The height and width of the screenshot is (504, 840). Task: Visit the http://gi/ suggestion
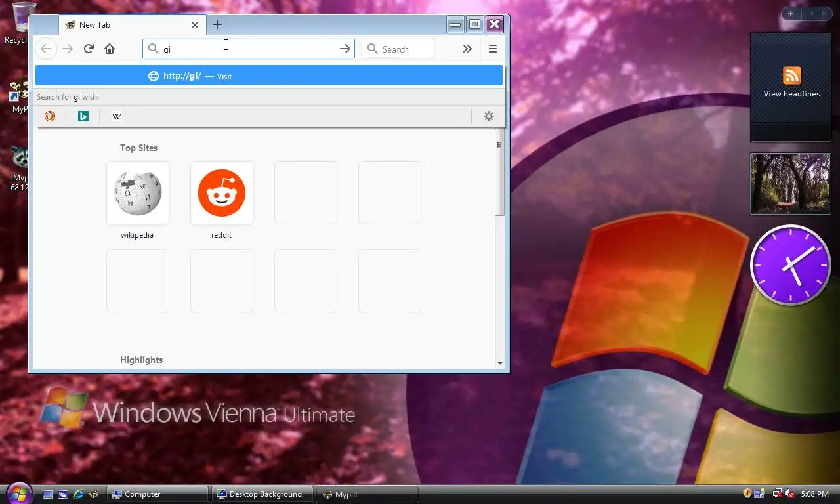point(269,76)
